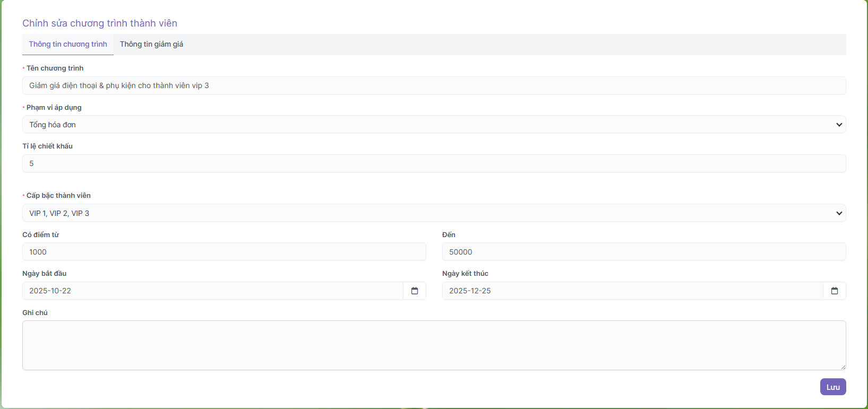Click the chevron arrow of Phạm vi áp dụng

(839, 125)
